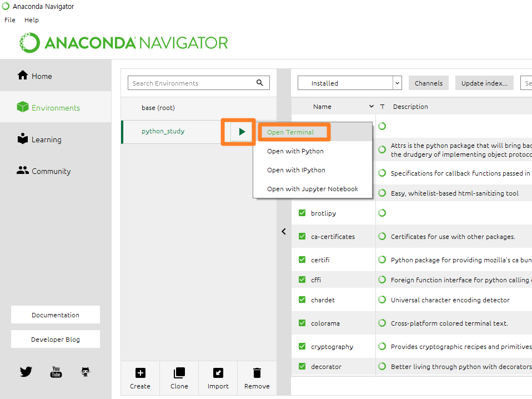Click the Update index... button
The width and height of the screenshot is (532, 399).
(x=484, y=83)
